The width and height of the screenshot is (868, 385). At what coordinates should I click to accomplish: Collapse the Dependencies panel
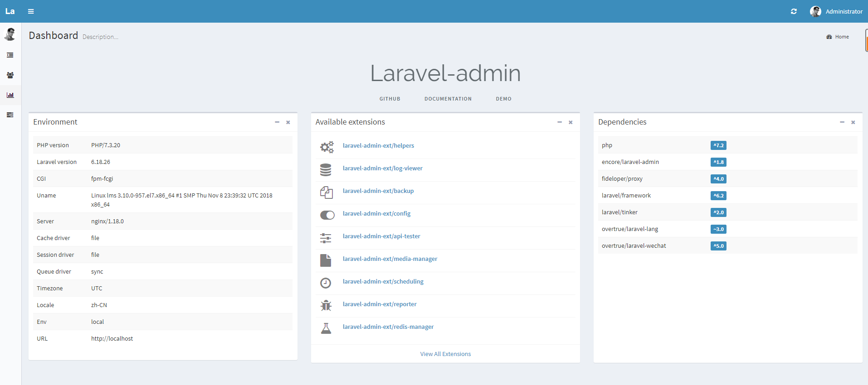click(x=842, y=122)
